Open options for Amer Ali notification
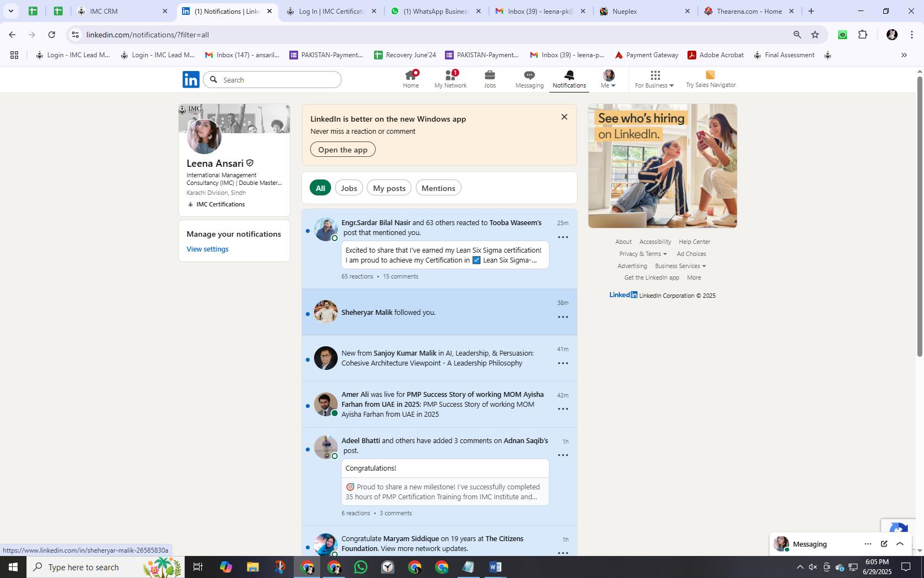This screenshot has width=924, height=578. (563, 409)
